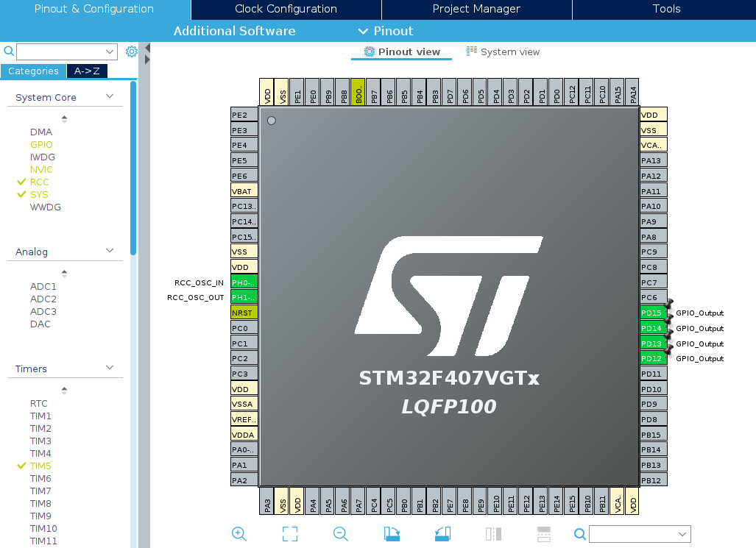Select WWDG peripheral
Image resolution: width=756 pixels, height=548 pixels.
46,207
